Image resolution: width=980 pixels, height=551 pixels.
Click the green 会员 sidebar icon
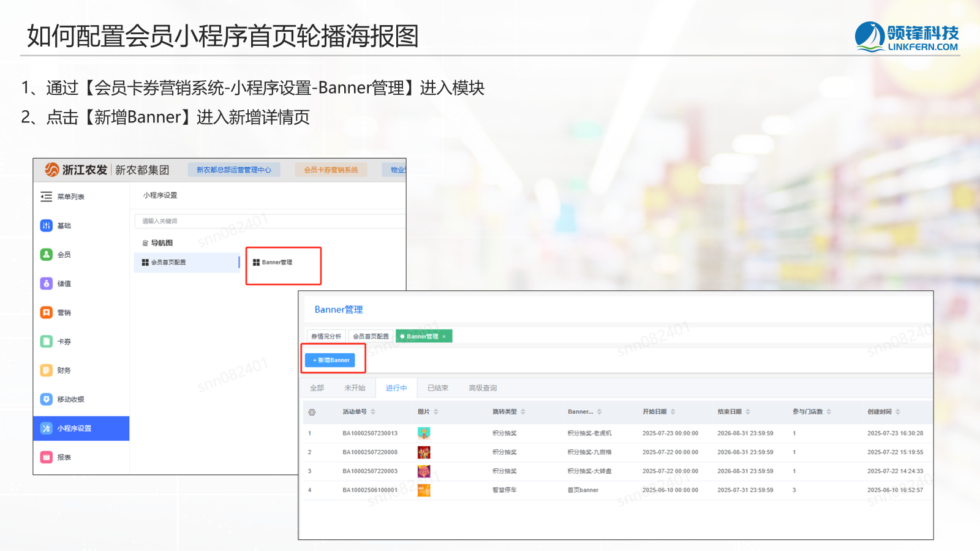point(46,254)
